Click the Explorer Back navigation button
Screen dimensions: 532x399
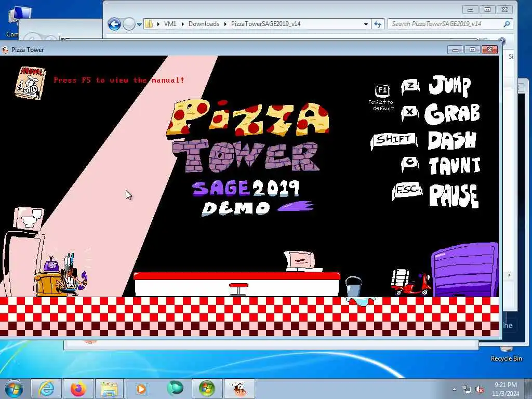click(x=114, y=24)
